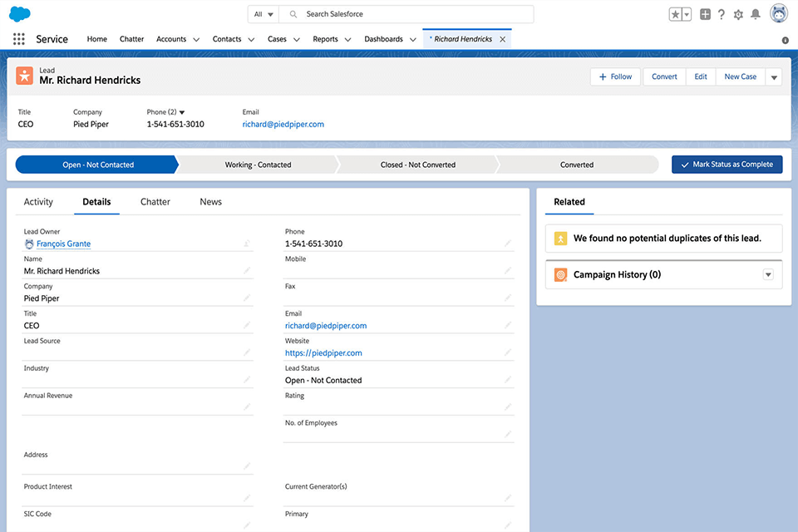Open the Contacts nav tab
This screenshot has width=798, height=532.
tap(227, 39)
